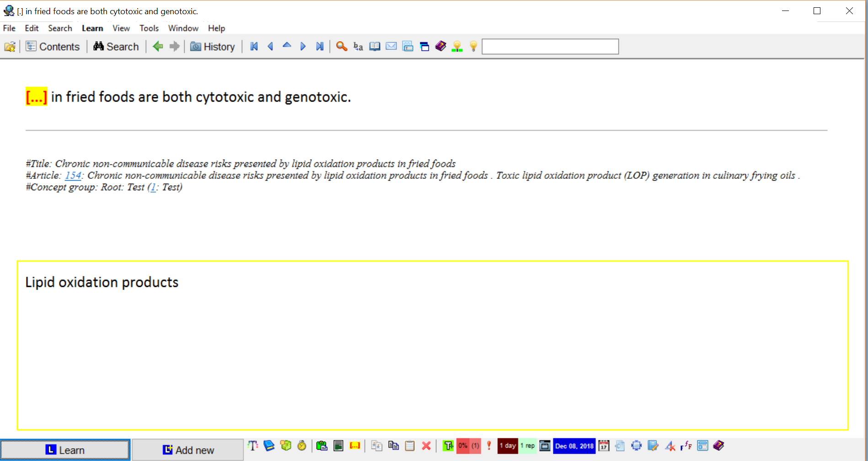Go forward with the gray right arrow
The height and width of the screenshot is (461, 868).
coord(174,46)
